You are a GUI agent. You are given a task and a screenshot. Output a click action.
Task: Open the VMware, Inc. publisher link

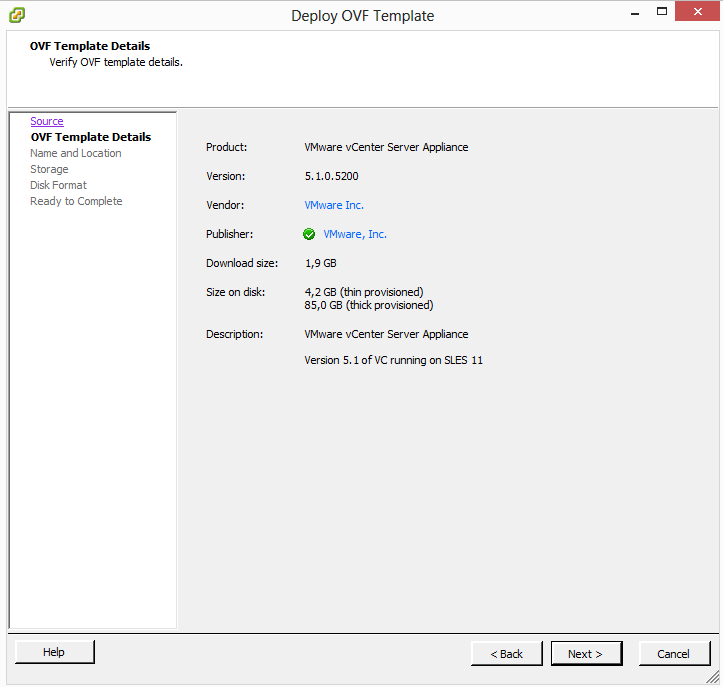click(355, 234)
